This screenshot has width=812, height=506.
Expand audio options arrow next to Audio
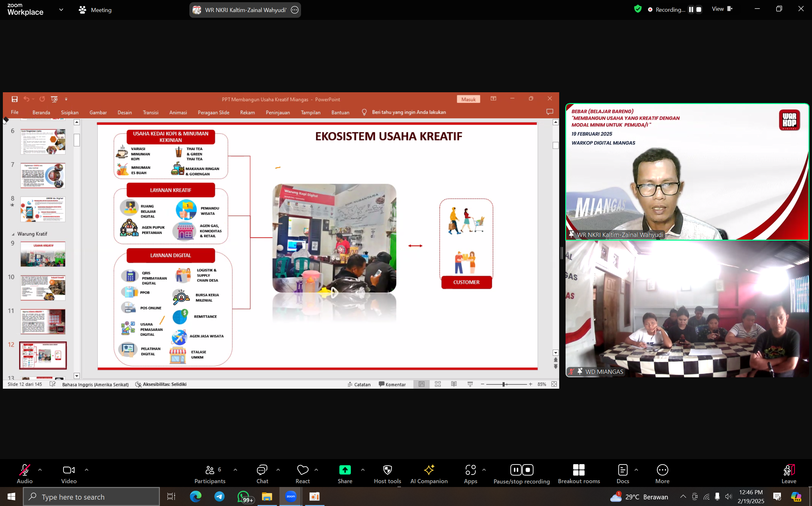click(40, 470)
